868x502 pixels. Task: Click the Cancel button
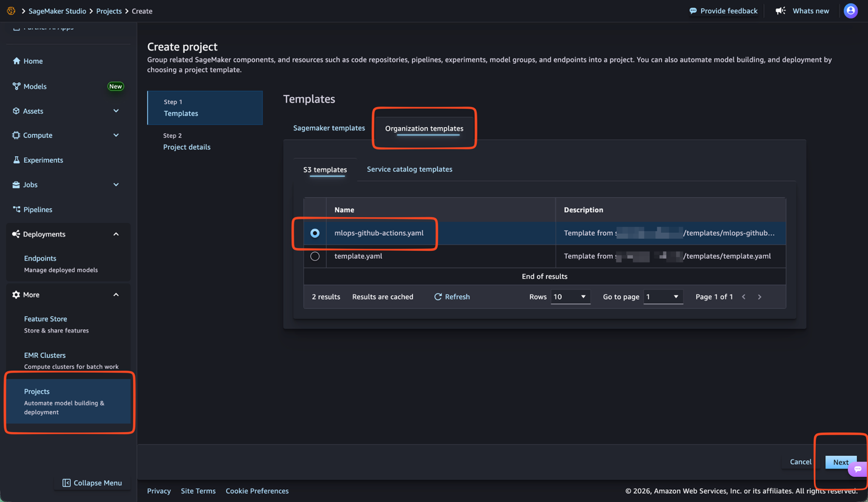click(x=800, y=462)
